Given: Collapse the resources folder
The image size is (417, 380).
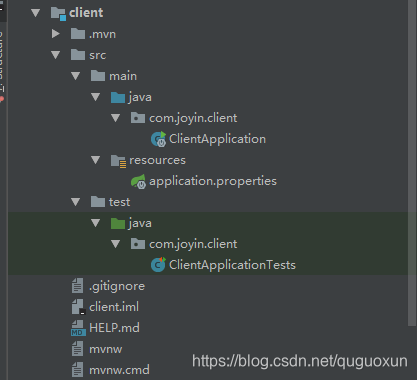Looking at the screenshot, I should (x=95, y=160).
